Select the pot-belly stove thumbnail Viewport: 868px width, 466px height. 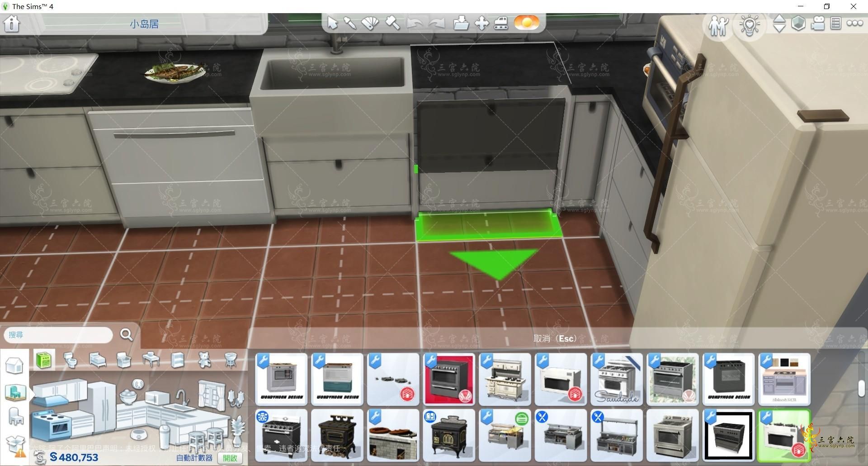[449, 435]
